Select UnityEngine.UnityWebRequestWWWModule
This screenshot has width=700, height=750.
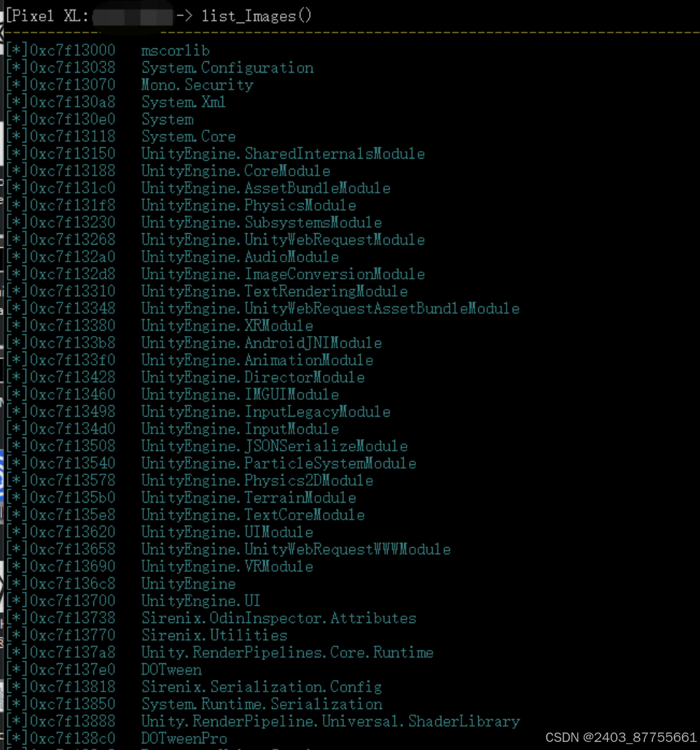pos(296,550)
